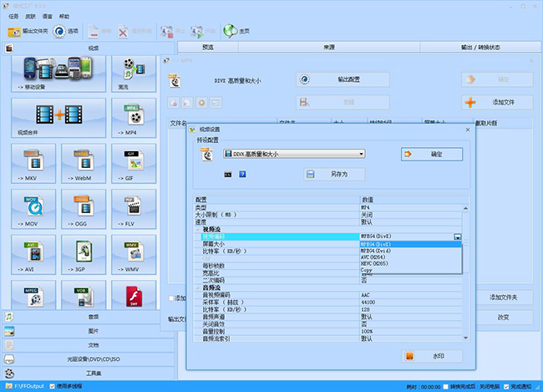Screen dimensions: 543x392
Task: Toggle the 完成通知 checkbox in status bar
Action: 506,386
